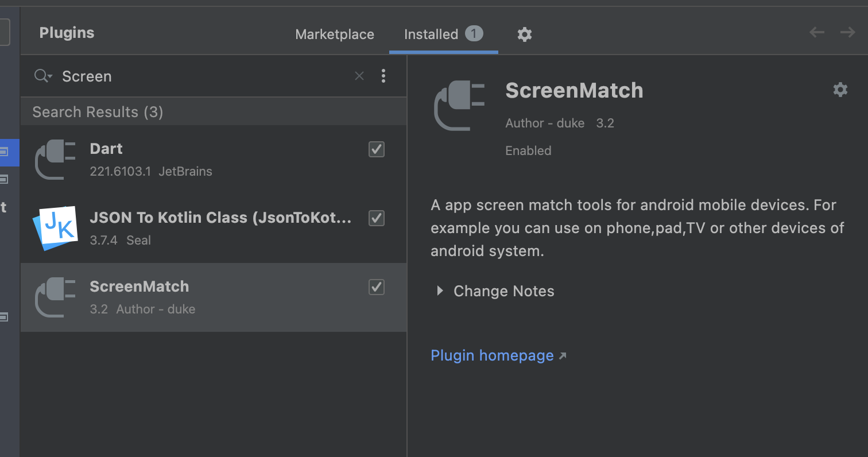Screen dimensions: 868x457
Task: Open the ScreenMatch detail gear menu
Action: point(840,90)
